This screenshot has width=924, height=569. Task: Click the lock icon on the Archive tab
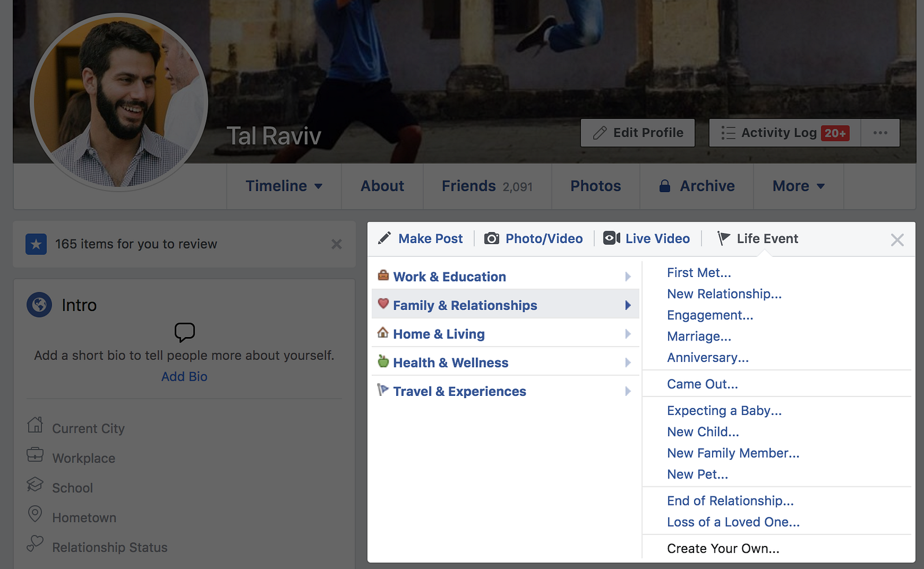pyautogui.click(x=665, y=186)
